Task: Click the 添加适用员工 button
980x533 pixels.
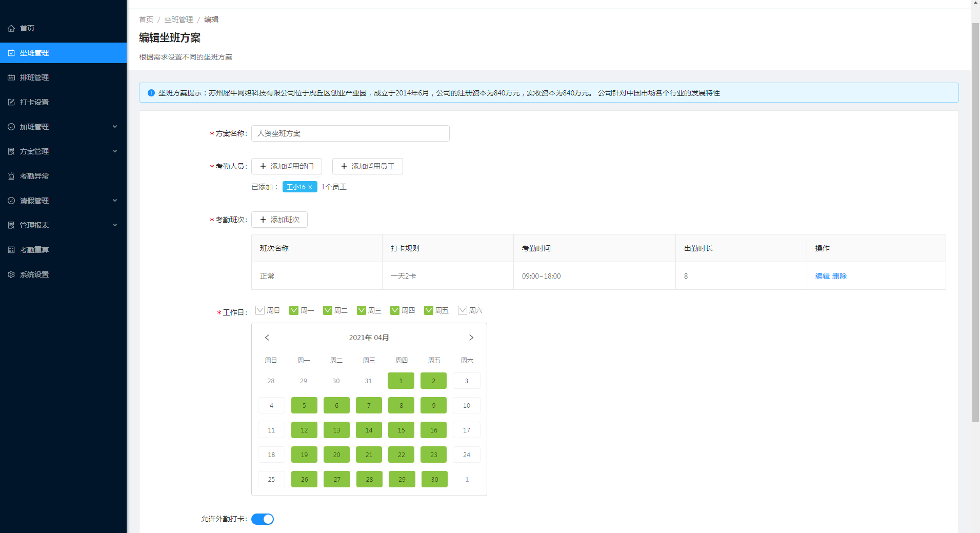Action: (368, 166)
